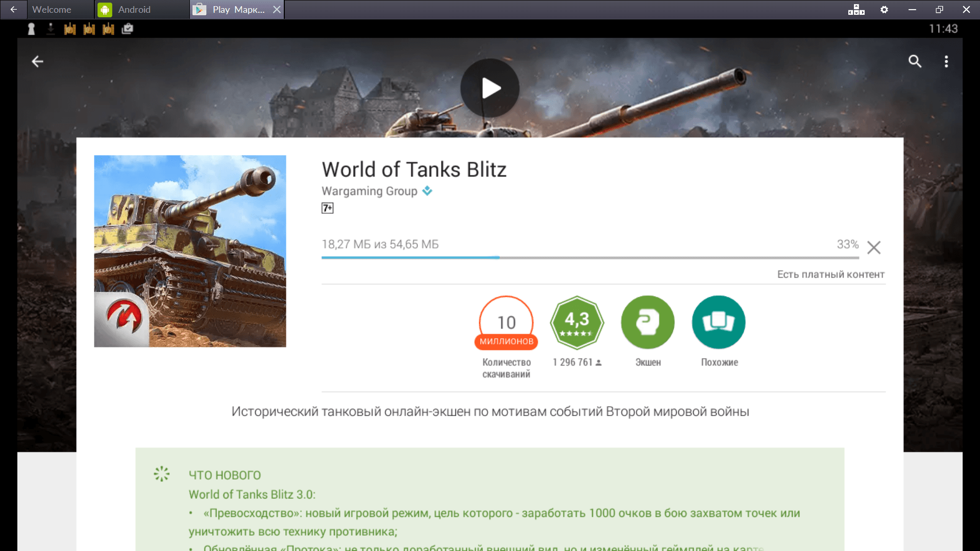Click the download progress bar
The image size is (980, 551).
pyautogui.click(x=590, y=258)
